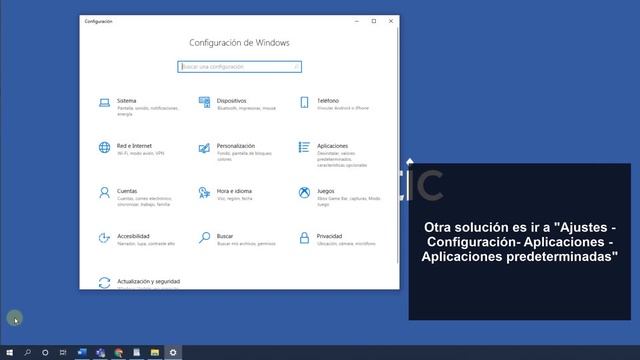Open the Personalización icon

tap(204, 148)
